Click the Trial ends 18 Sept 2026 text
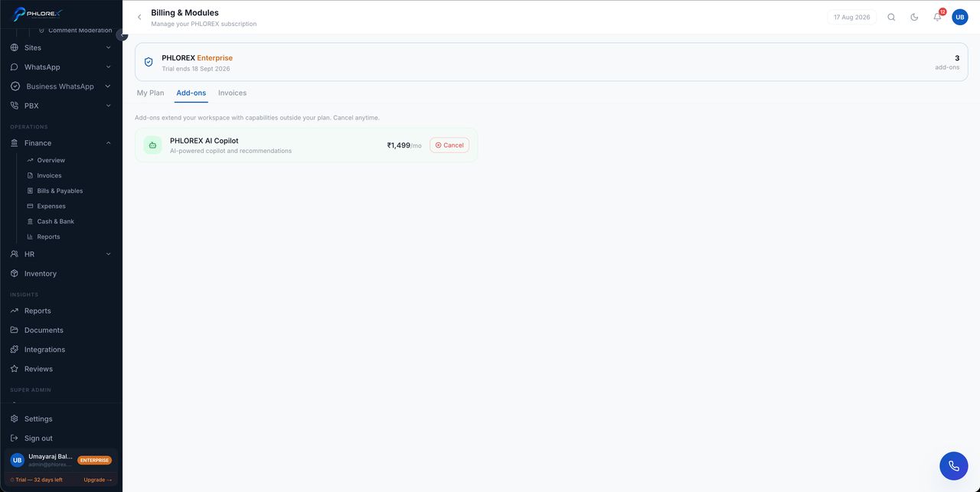 [x=196, y=69]
